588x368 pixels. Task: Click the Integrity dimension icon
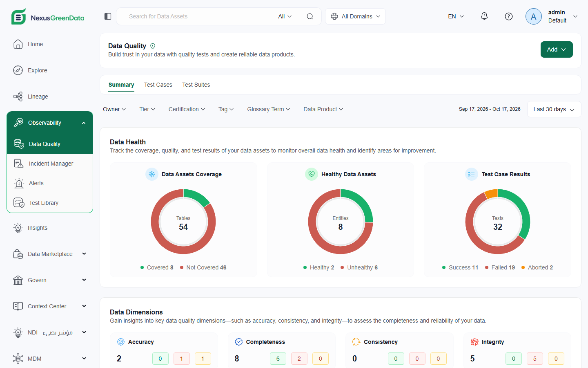(474, 342)
